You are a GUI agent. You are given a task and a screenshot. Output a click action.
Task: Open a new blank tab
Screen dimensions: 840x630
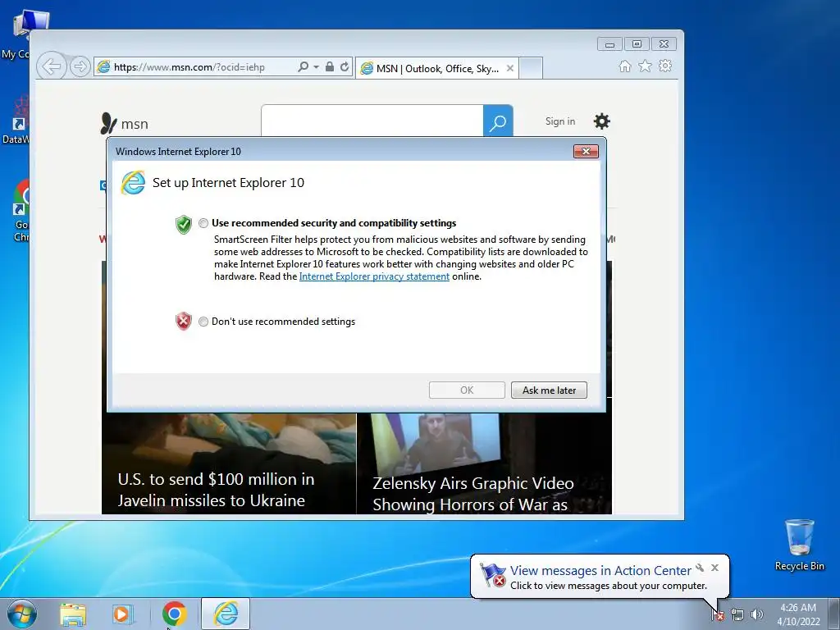coord(531,69)
